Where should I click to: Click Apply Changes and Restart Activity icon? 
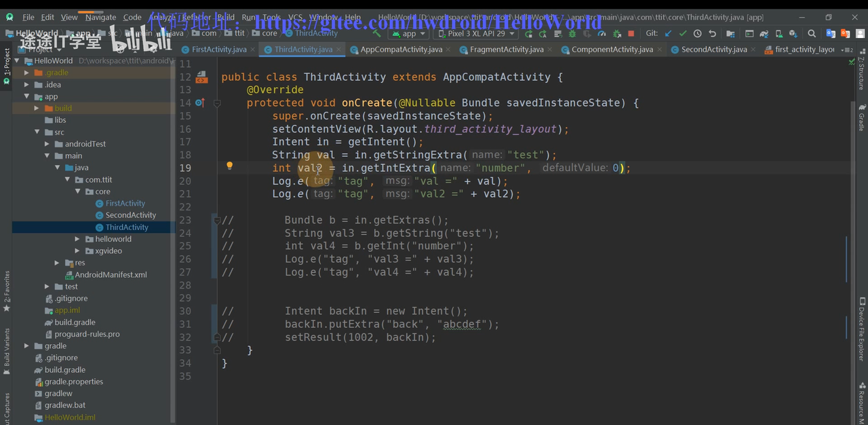click(542, 33)
